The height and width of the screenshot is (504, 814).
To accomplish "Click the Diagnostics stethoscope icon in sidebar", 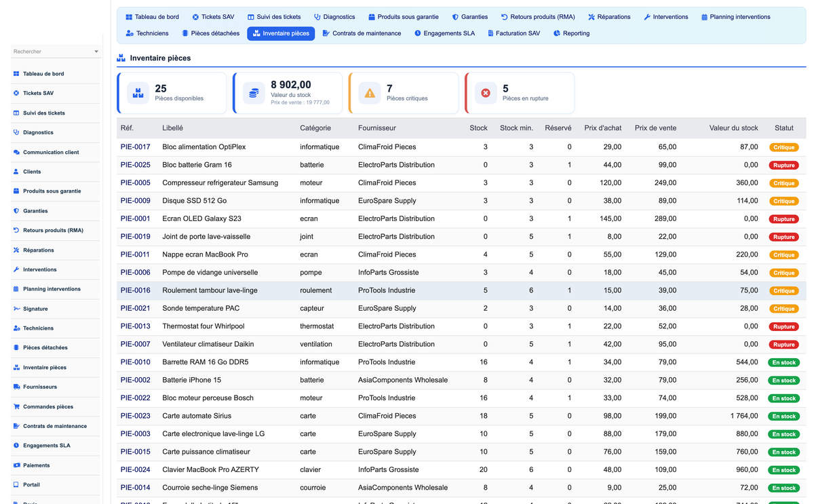I will 16,133.
